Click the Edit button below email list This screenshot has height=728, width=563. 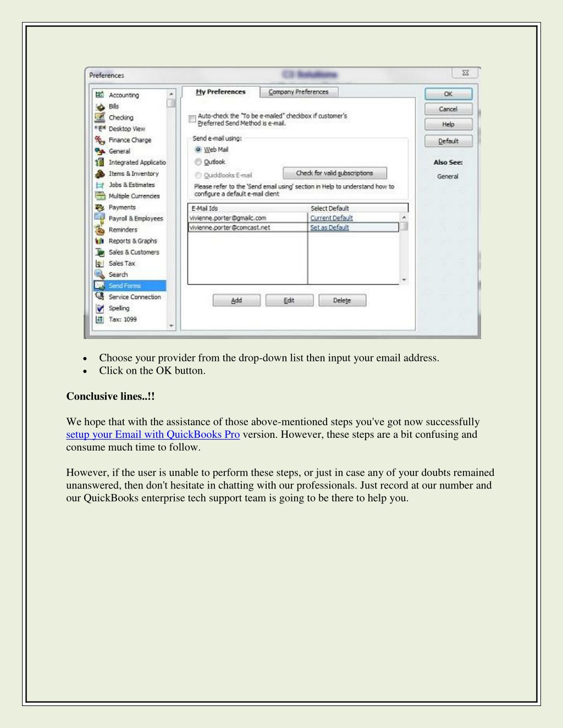(289, 301)
